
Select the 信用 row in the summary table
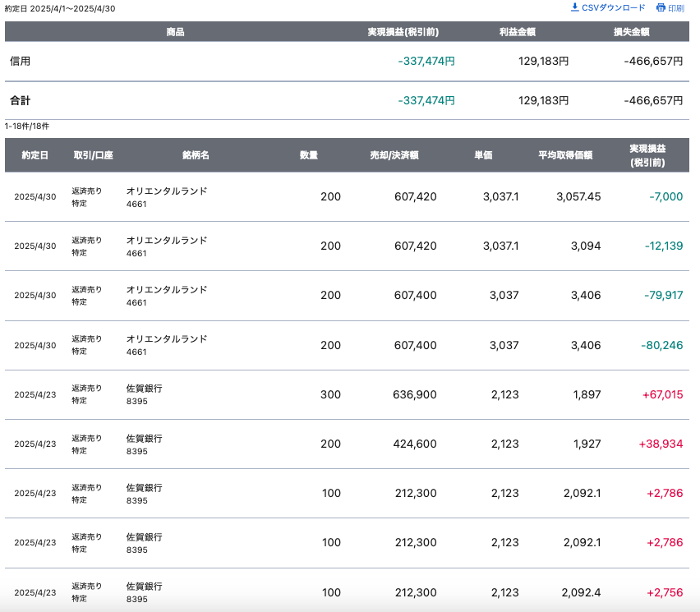tap(21, 62)
